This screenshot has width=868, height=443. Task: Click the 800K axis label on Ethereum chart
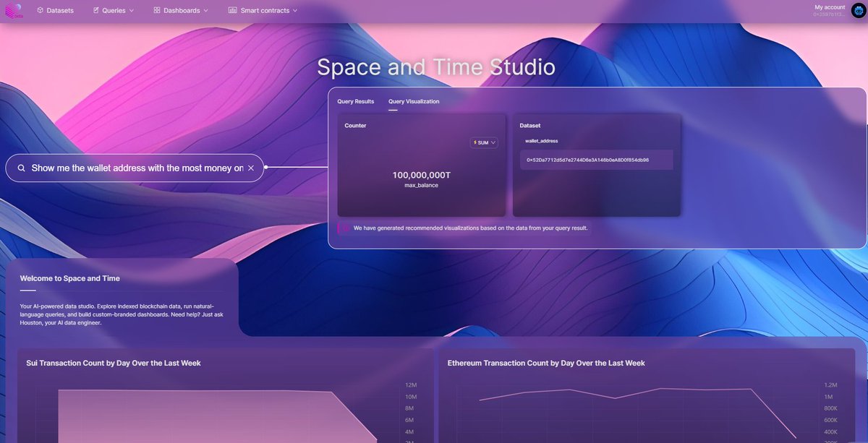click(x=830, y=408)
